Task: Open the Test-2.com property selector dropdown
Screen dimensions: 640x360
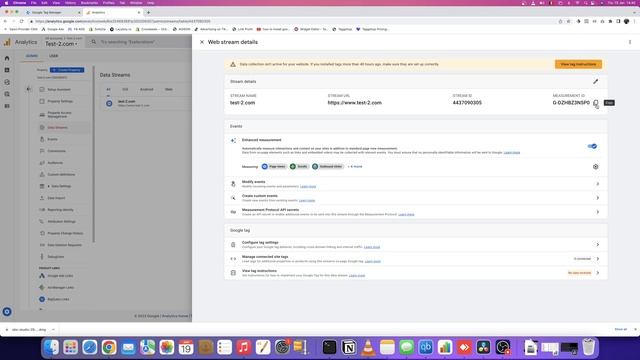Action: coord(61,44)
